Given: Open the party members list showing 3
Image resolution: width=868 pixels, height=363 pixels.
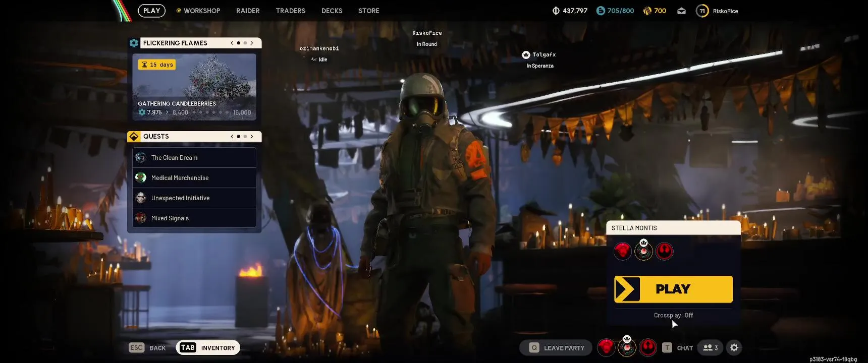Looking at the screenshot, I should [x=710, y=347].
